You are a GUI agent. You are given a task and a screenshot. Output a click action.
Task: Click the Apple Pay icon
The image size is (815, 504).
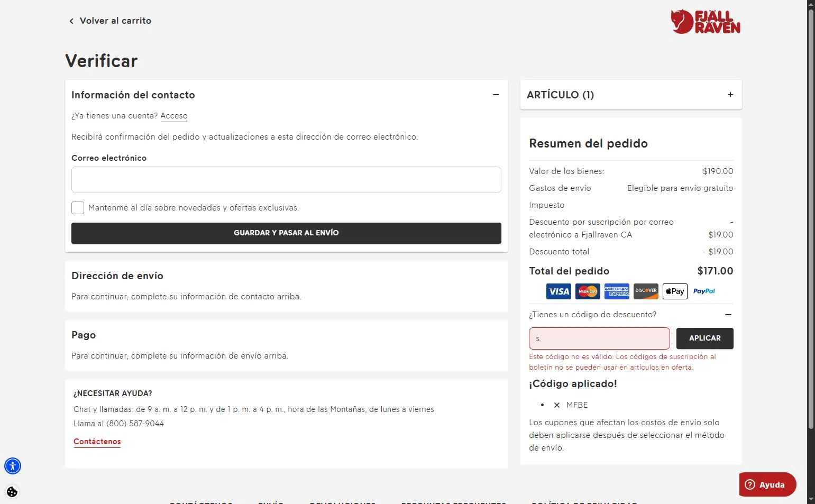675,291
